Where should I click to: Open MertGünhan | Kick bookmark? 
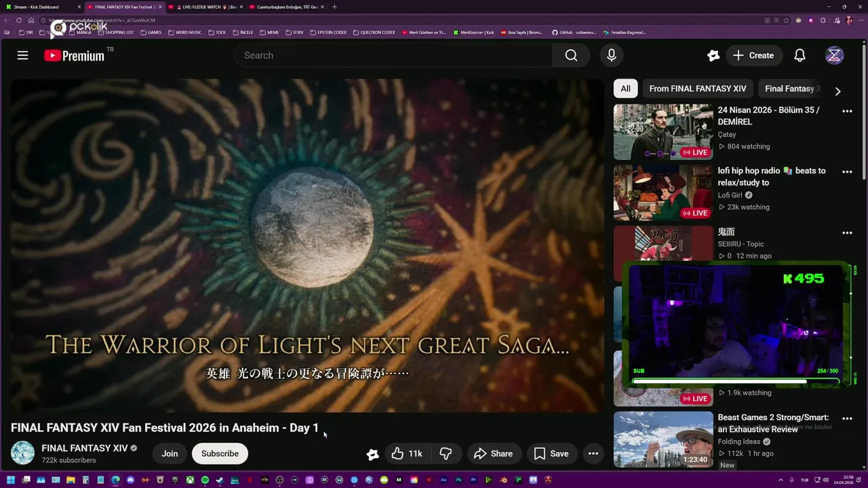(x=473, y=33)
